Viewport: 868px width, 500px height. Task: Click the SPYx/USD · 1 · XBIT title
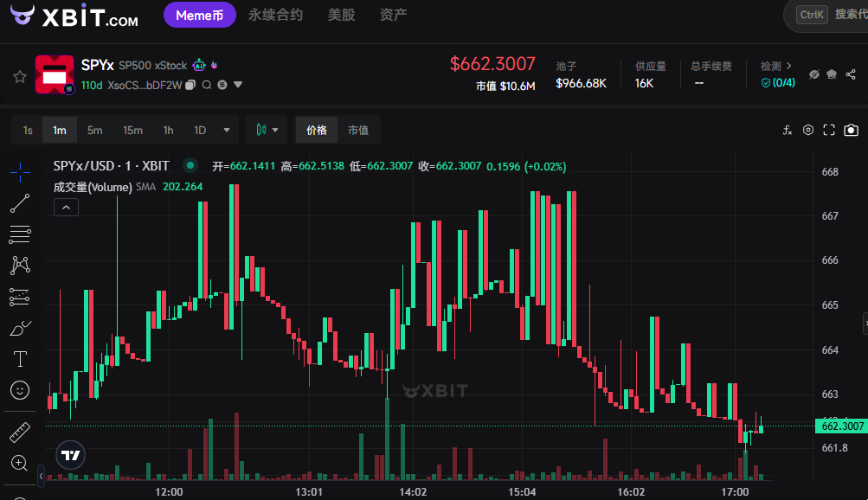[x=112, y=165]
